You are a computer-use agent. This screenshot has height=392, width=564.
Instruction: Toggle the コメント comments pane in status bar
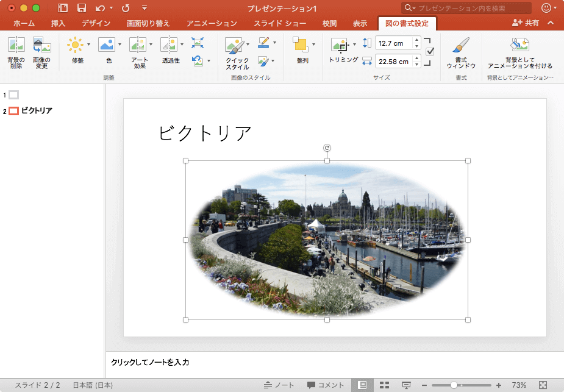(326, 385)
